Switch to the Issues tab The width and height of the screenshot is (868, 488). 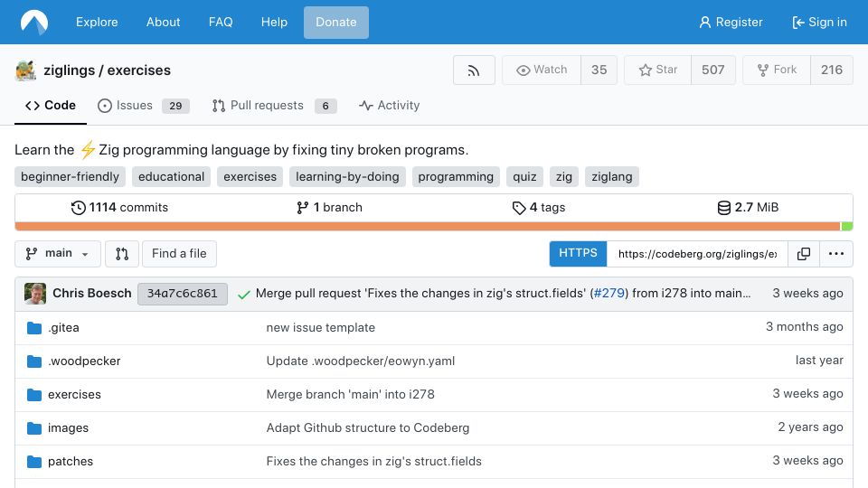144,106
